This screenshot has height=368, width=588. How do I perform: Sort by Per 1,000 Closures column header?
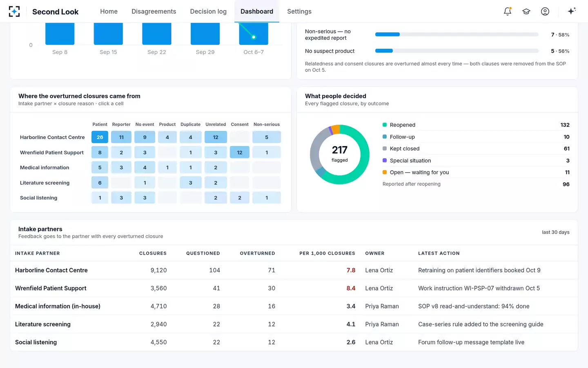[327, 254]
